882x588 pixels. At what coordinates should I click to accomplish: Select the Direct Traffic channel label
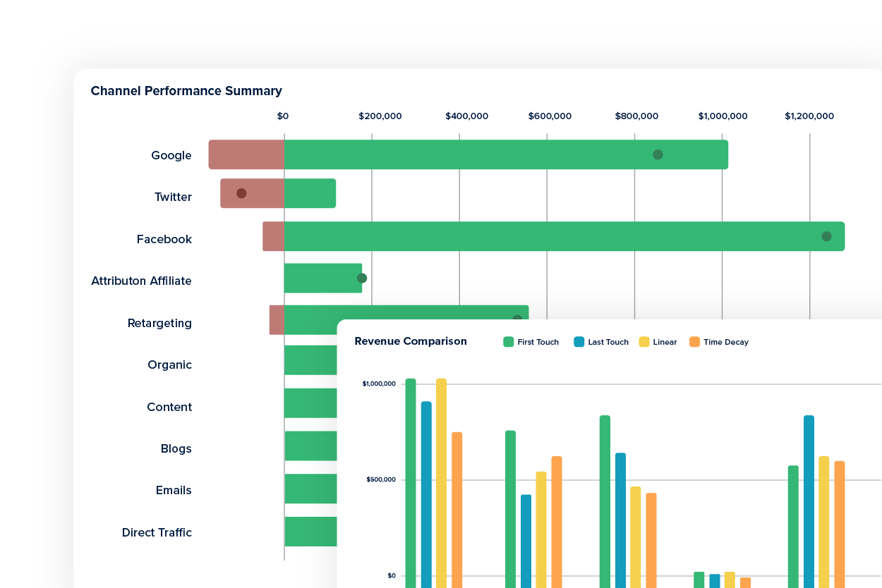157,532
